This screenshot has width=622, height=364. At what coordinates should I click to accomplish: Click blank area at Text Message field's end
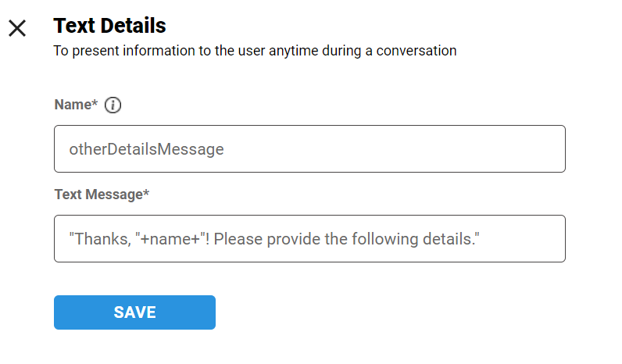[x=524, y=238]
